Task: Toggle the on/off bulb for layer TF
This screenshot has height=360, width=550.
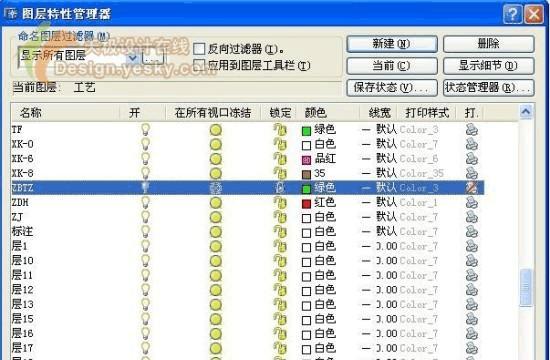Action: click(x=145, y=129)
